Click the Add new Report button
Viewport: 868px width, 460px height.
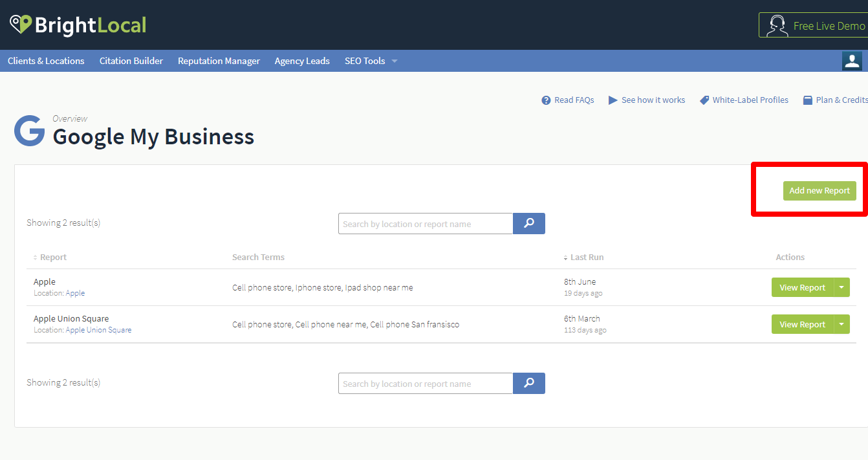(x=819, y=191)
